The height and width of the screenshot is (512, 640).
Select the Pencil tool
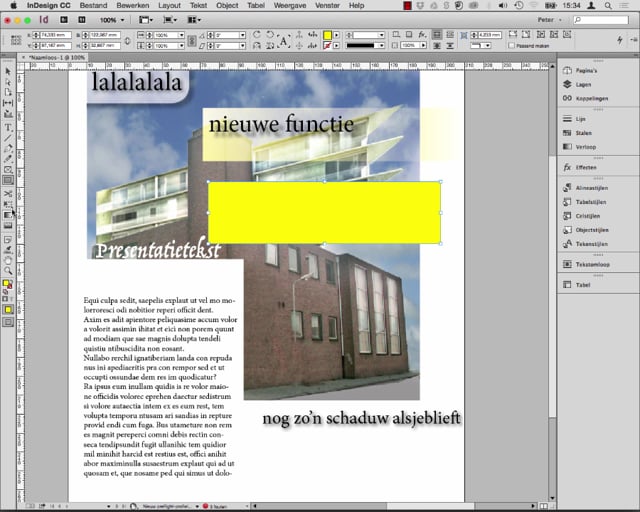pos(8,159)
